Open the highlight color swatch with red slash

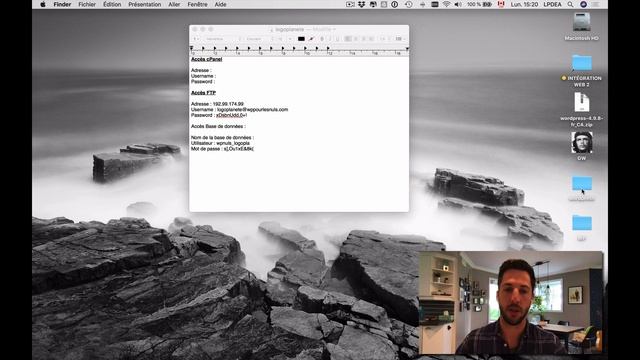click(311, 39)
